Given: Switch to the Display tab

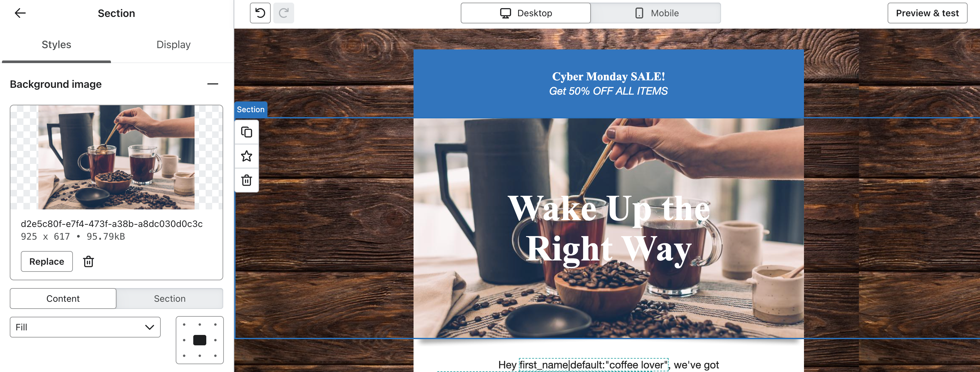Looking at the screenshot, I should [174, 44].
